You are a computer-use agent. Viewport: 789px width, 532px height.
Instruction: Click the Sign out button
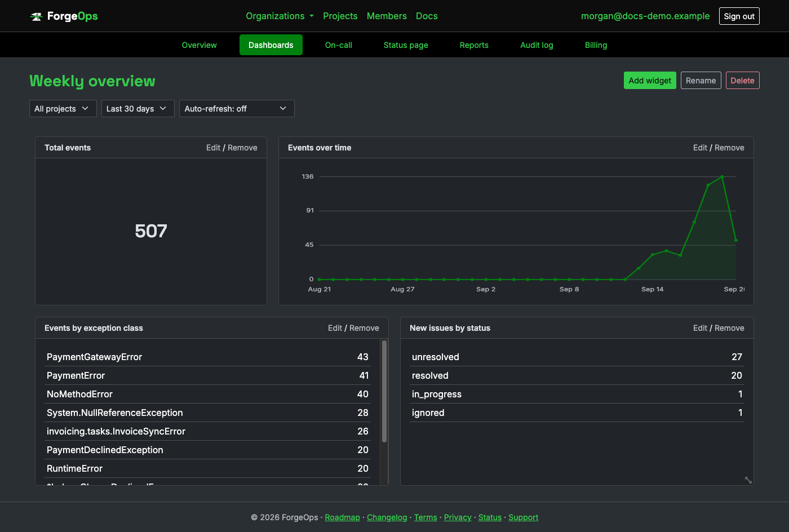click(739, 16)
